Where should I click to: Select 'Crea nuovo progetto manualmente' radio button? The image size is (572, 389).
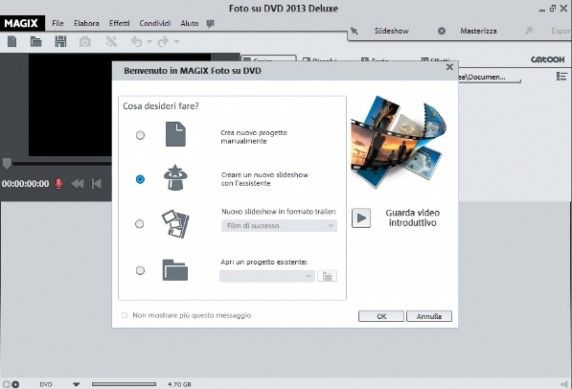point(140,135)
